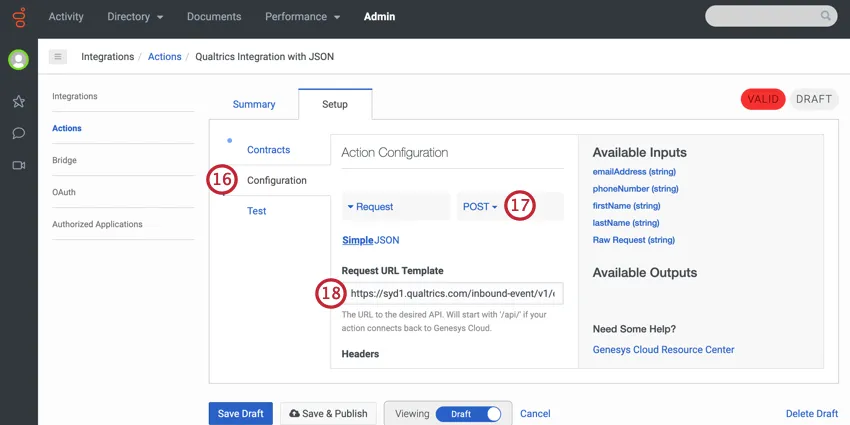Select the Contracts section tab
The image size is (850, 425).
click(x=268, y=150)
